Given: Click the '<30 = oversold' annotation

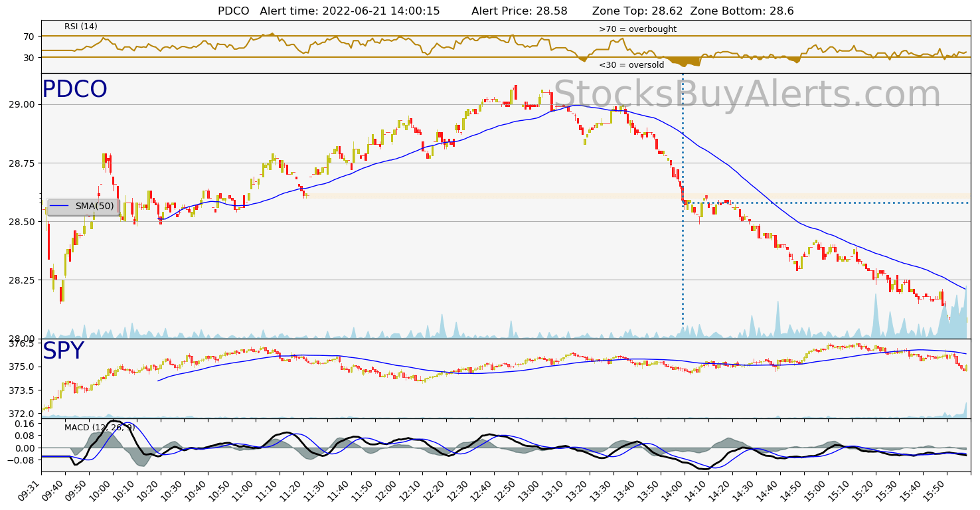Looking at the screenshot, I should tap(631, 65).
